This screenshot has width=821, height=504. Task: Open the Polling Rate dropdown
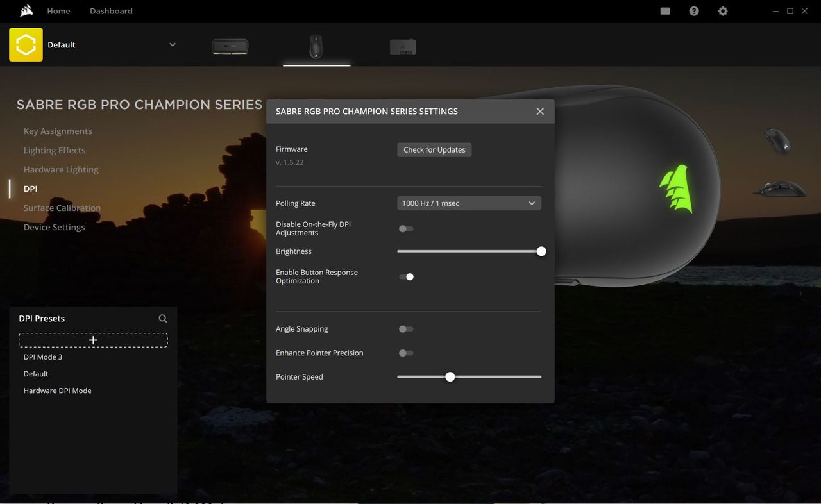click(x=469, y=203)
